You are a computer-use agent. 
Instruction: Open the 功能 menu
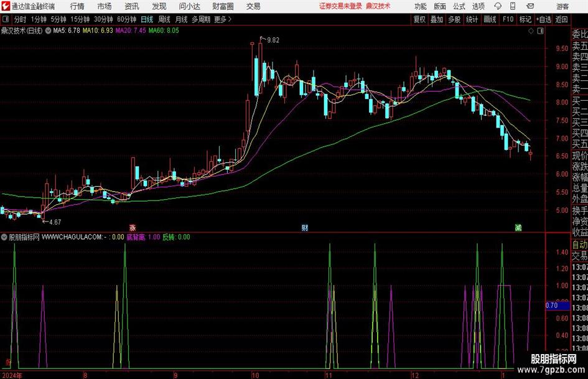click(421, 6)
